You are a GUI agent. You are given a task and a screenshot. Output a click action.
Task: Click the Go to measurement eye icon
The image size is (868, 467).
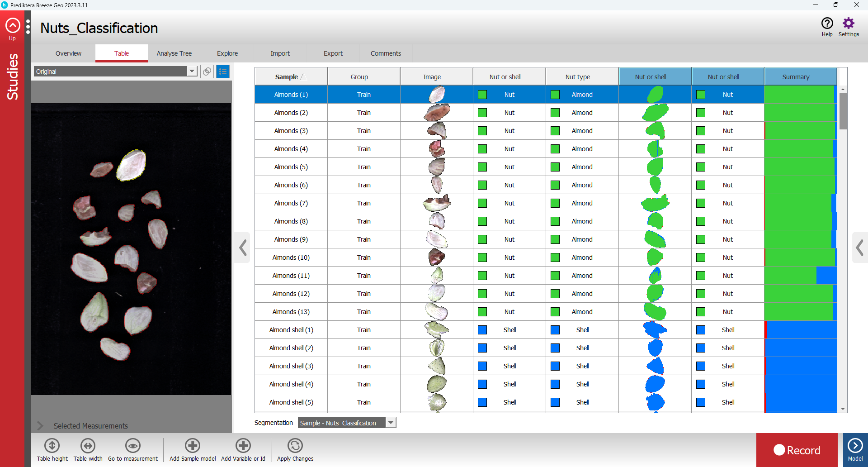pyautogui.click(x=132, y=446)
